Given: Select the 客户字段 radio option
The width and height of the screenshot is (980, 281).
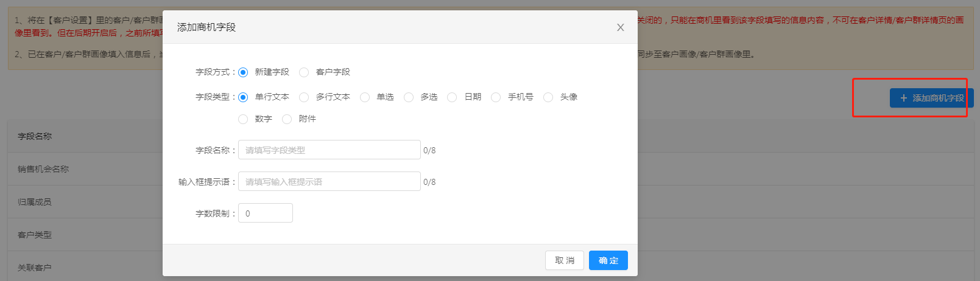Looking at the screenshot, I should coord(305,72).
